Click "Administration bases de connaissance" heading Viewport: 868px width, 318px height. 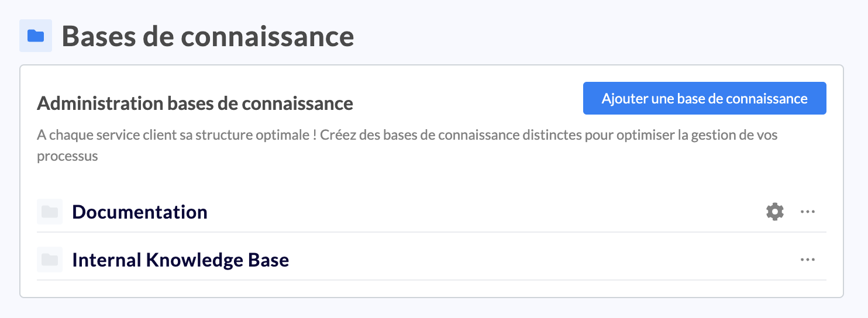tap(195, 103)
